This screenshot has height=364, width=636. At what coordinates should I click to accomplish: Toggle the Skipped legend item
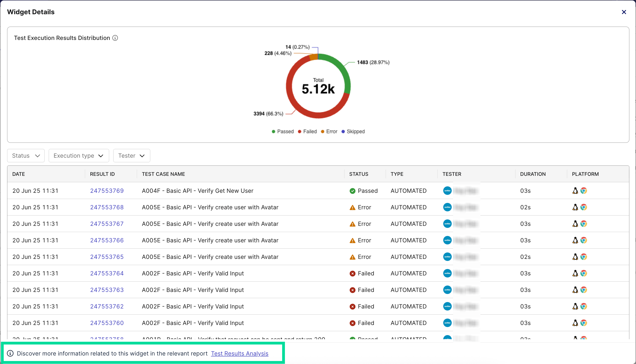353,132
